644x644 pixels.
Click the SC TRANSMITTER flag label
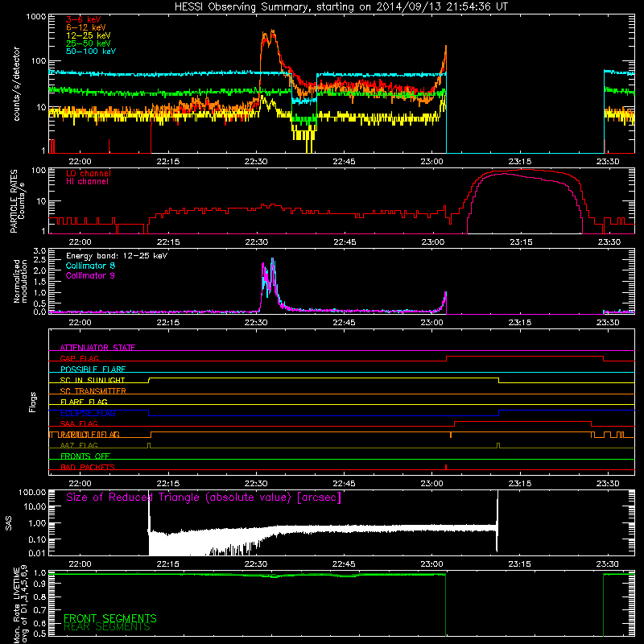(93, 391)
